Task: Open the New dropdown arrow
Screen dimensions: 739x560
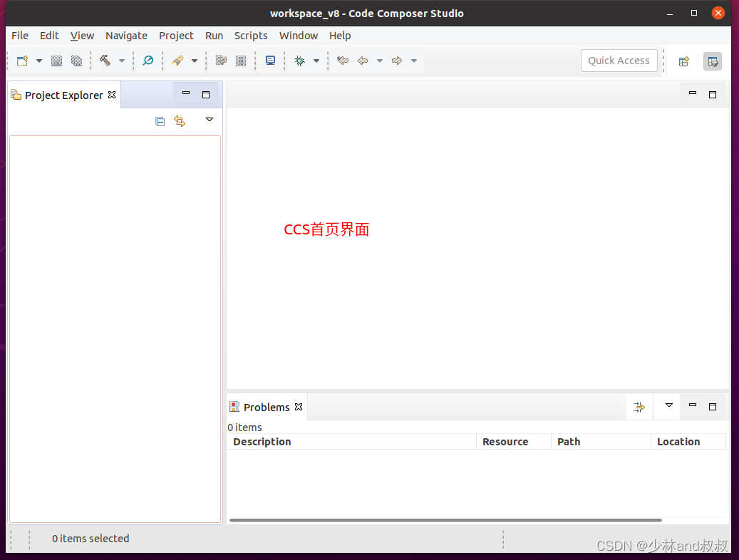Action: tap(39, 61)
